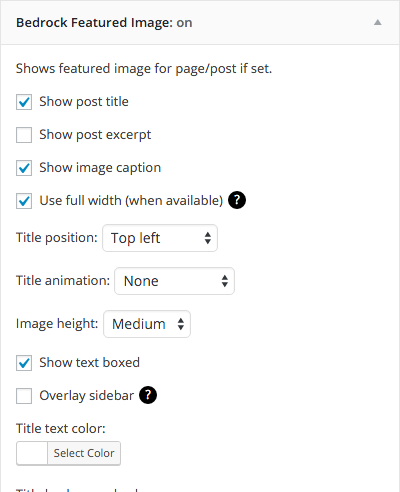Collapse panel using the header triangle arrow
400x492 pixels.
pyautogui.click(x=377, y=23)
